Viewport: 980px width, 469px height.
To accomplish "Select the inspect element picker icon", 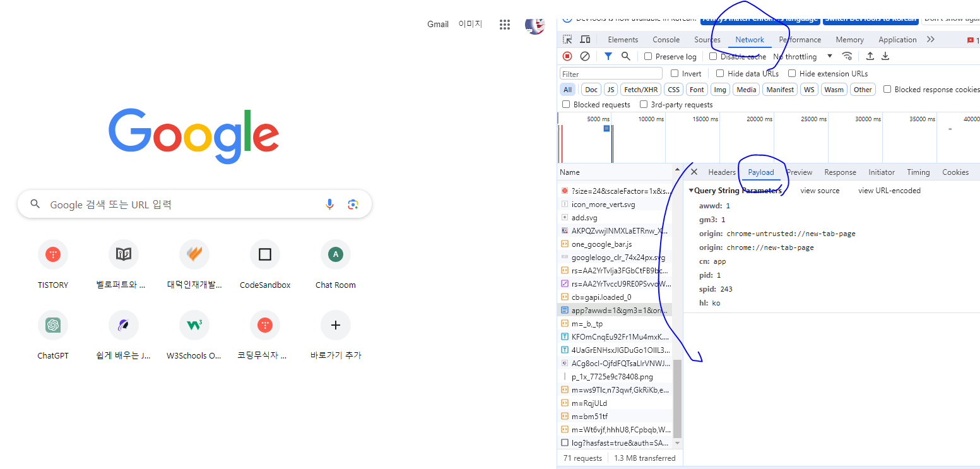I will pos(567,39).
